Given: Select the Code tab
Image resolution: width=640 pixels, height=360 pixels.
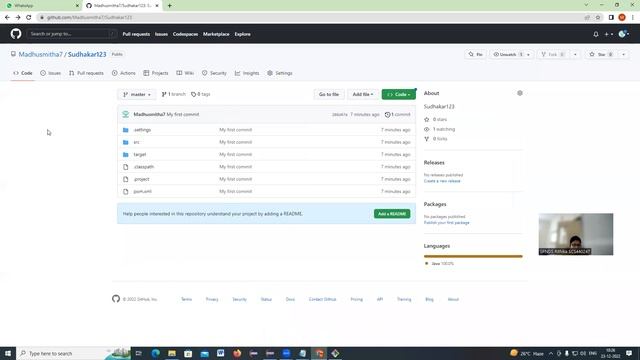Looking at the screenshot, I should (x=22, y=73).
